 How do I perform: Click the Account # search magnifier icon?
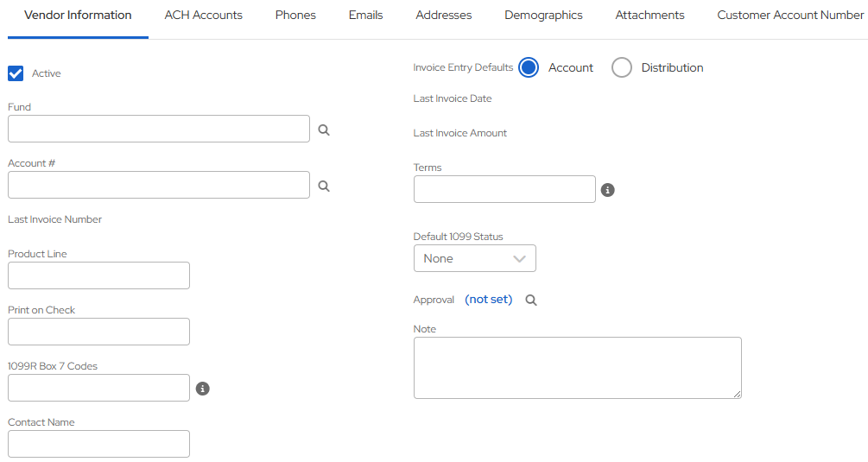(324, 186)
